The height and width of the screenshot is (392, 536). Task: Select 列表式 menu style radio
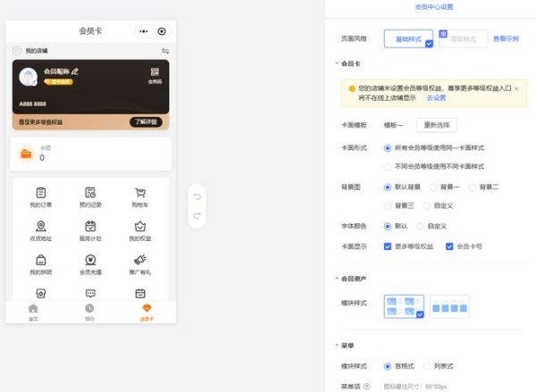[427, 366]
